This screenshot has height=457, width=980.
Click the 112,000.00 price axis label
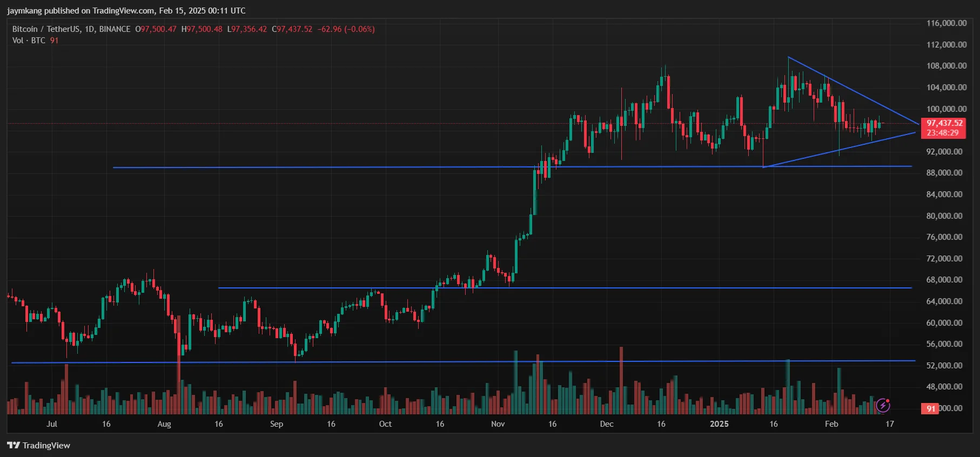pyautogui.click(x=947, y=44)
